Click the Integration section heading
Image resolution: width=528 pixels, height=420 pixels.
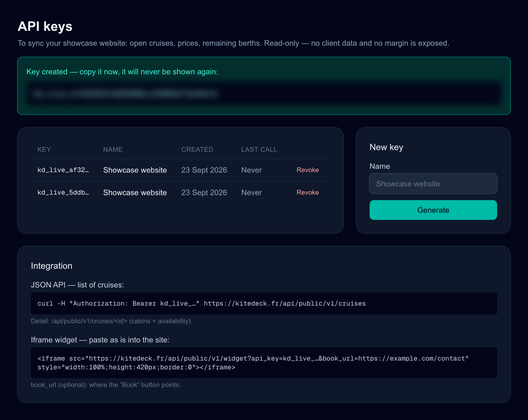[x=51, y=266]
